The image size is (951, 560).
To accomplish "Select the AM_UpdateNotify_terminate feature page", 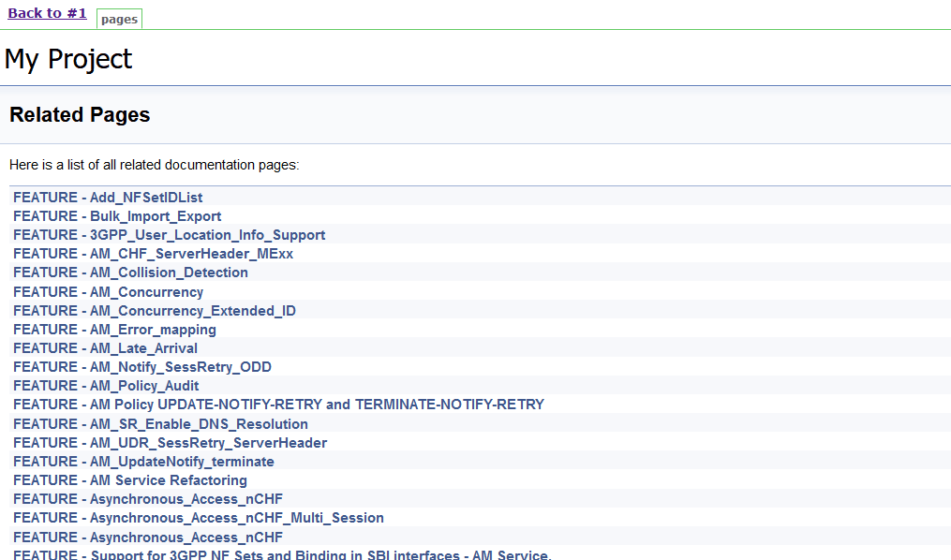I will click(x=142, y=461).
